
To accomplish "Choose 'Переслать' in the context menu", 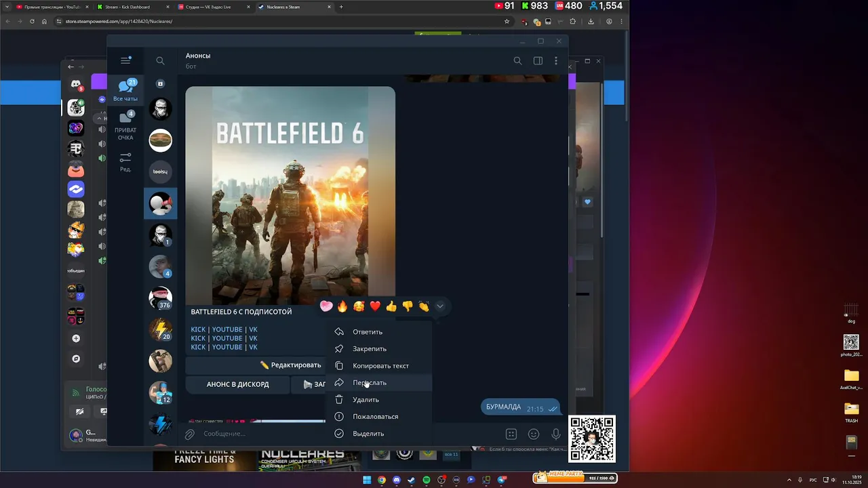I will pyautogui.click(x=378, y=383).
